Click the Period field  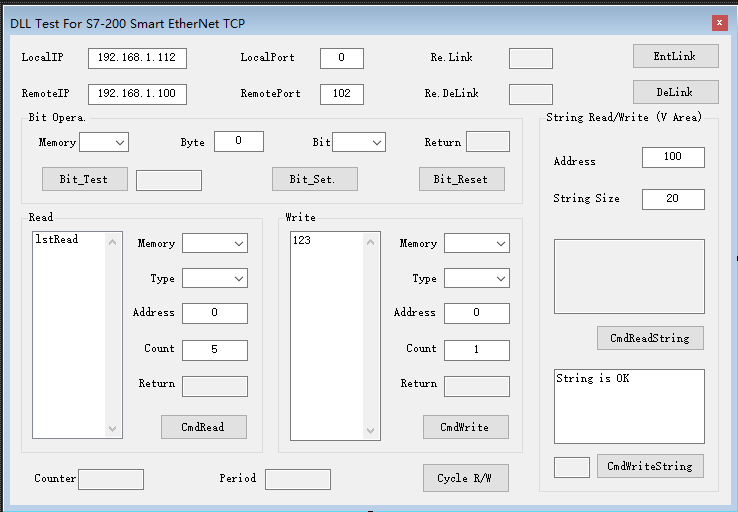click(298, 479)
